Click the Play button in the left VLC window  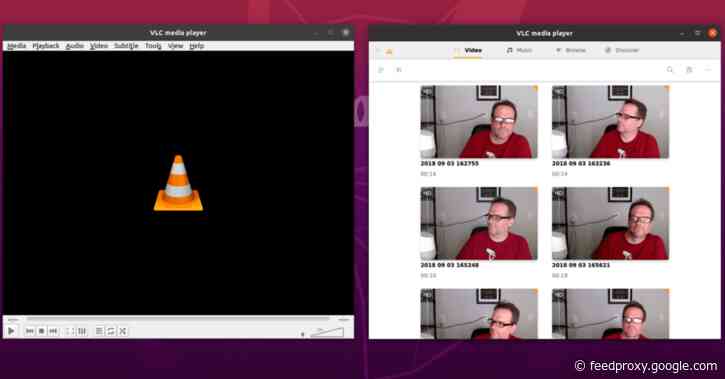pos(12,331)
